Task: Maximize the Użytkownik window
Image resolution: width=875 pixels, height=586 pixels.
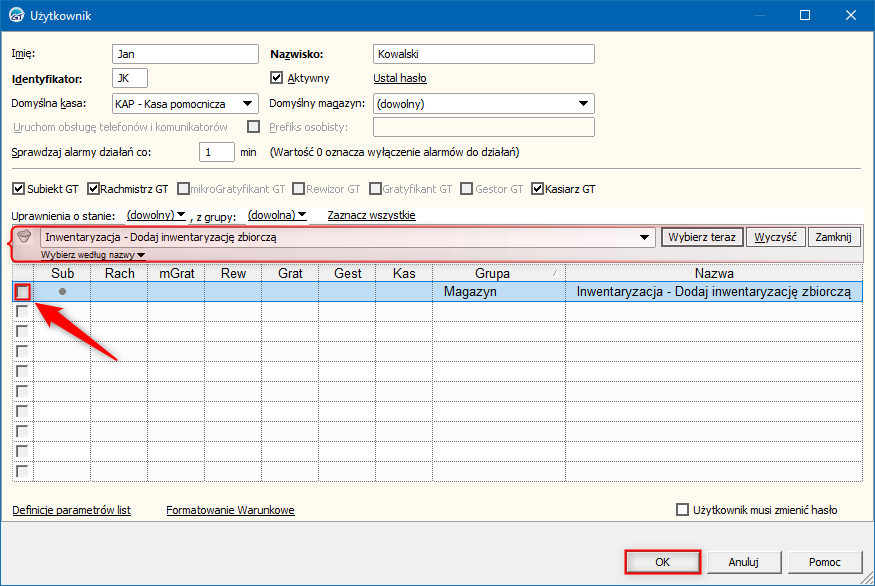Action: [x=805, y=15]
